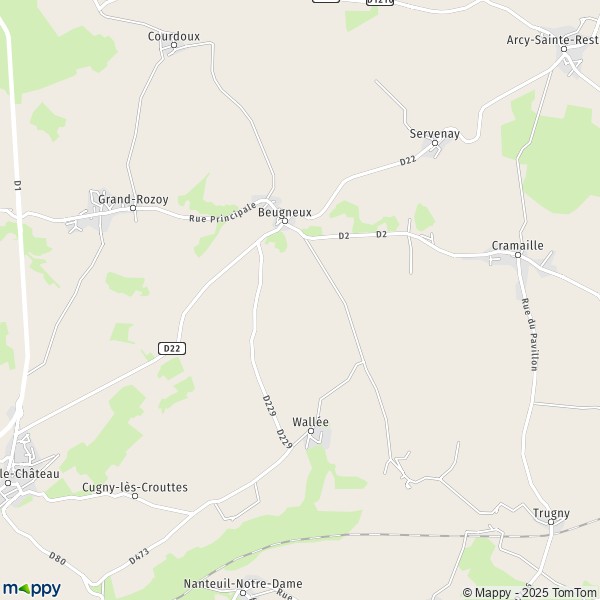Click the D1 road label
This screenshot has height=600, width=600.
pos(17,185)
